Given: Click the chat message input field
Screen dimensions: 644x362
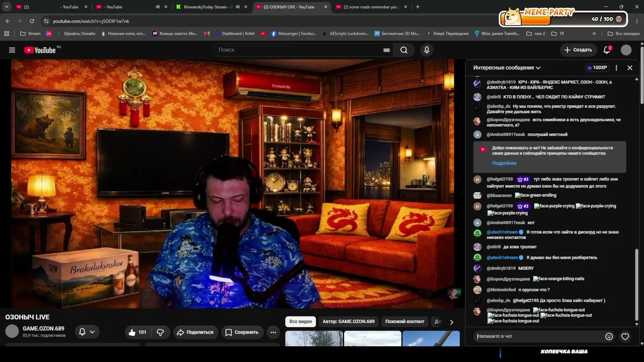Looking at the screenshot, I should [538, 336].
